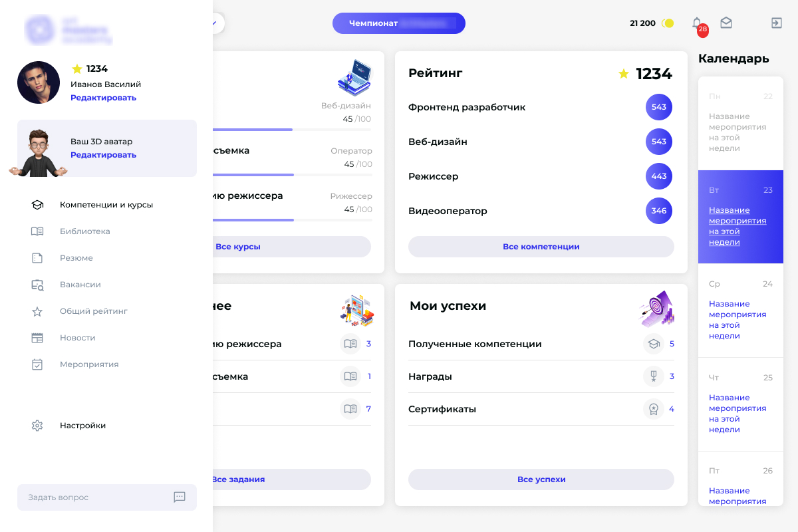The height and width of the screenshot is (532, 798).
Task: Click the awards medal icon
Action: [654, 376]
